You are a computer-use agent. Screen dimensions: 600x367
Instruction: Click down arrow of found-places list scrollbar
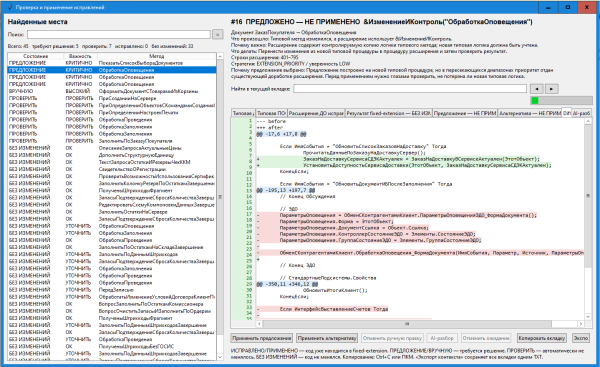tap(220, 357)
